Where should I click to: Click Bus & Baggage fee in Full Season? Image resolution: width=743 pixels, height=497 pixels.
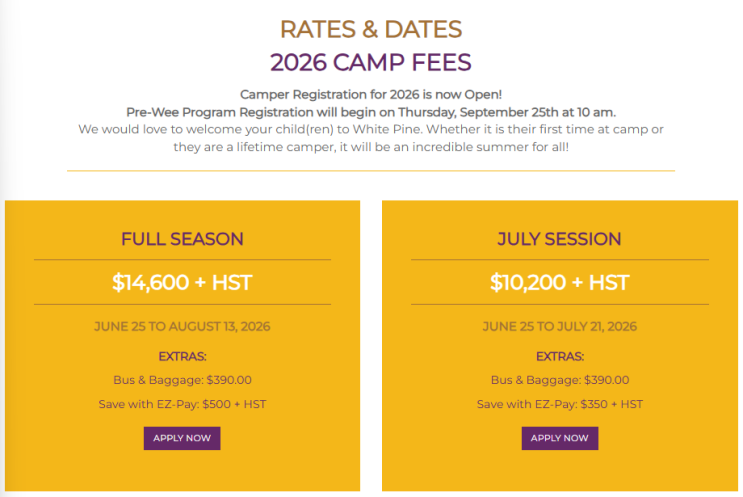182,380
